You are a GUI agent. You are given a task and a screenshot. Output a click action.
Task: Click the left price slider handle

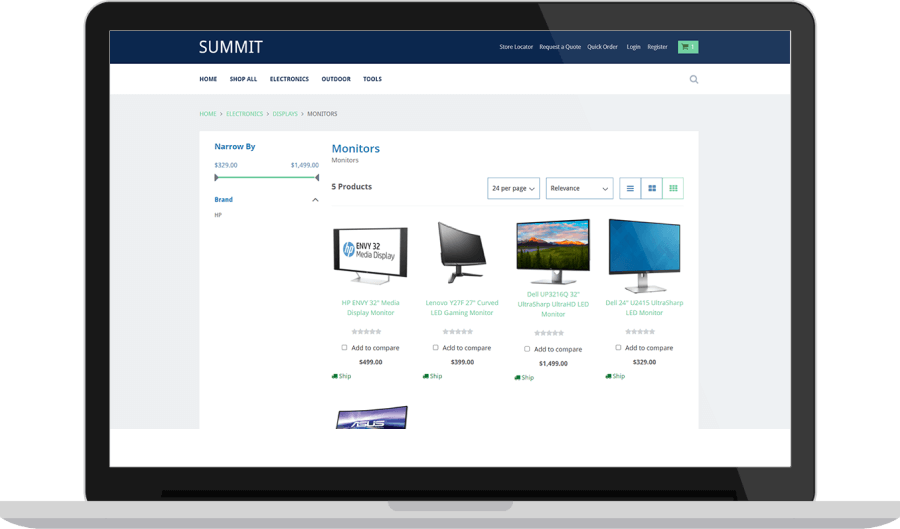pyautogui.click(x=216, y=178)
